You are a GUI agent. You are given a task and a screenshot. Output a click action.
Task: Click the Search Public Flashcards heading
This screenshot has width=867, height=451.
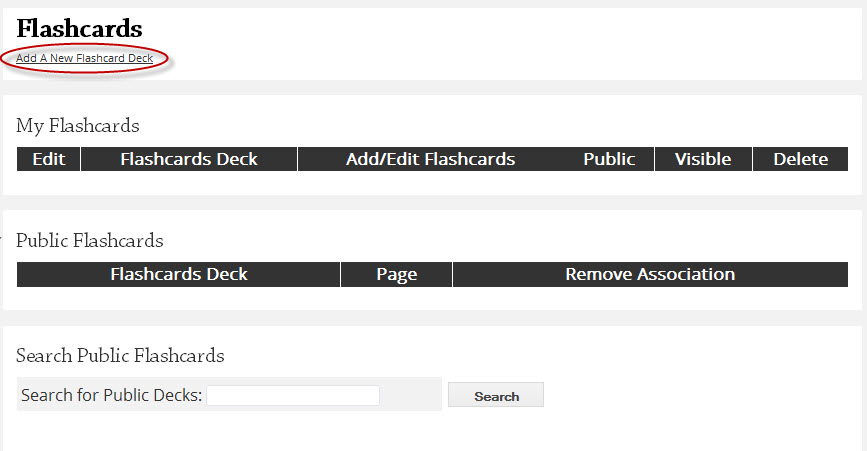[120, 355]
